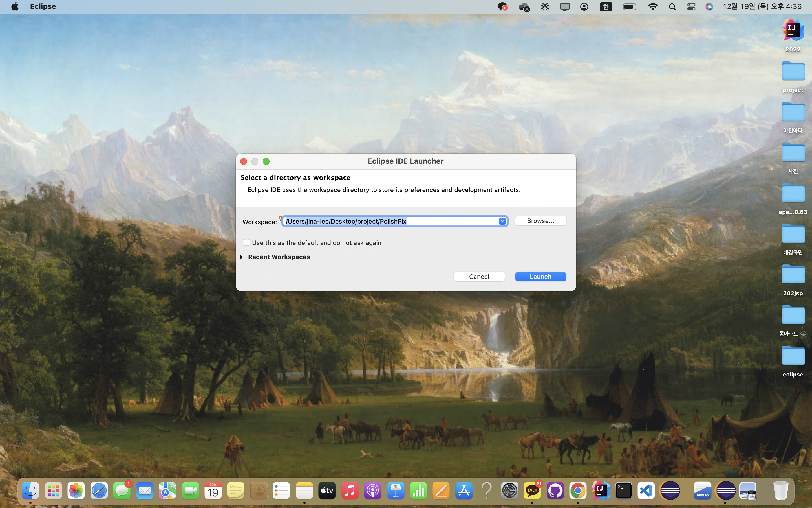Screen dimensions: 812x508
Task: Open the AhnLab item in the Dock
Action: (702, 491)
